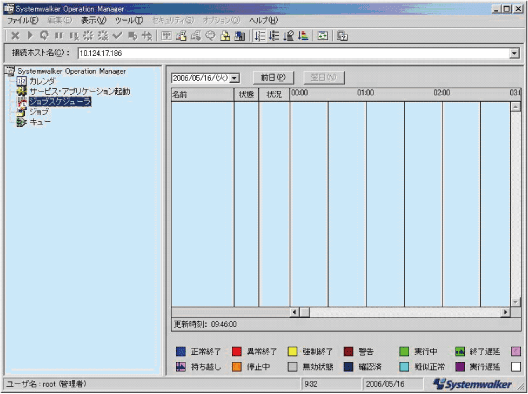528x394 pixels.
Task: Click the X delete icon in toolbar
Action: point(15,36)
